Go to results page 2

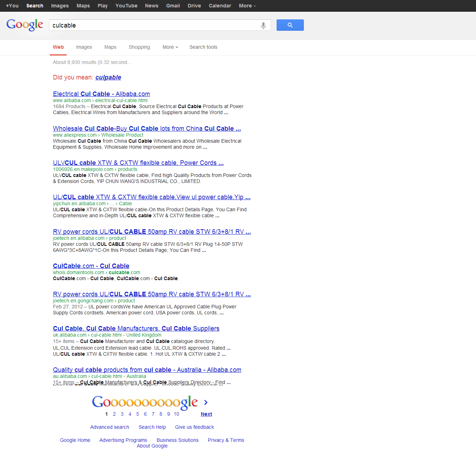tap(114, 414)
